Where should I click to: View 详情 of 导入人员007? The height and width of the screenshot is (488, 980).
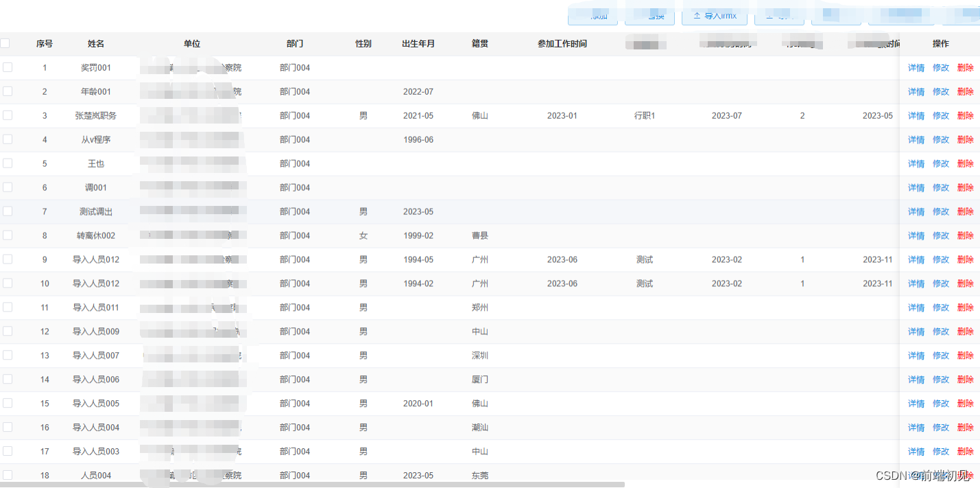916,356
